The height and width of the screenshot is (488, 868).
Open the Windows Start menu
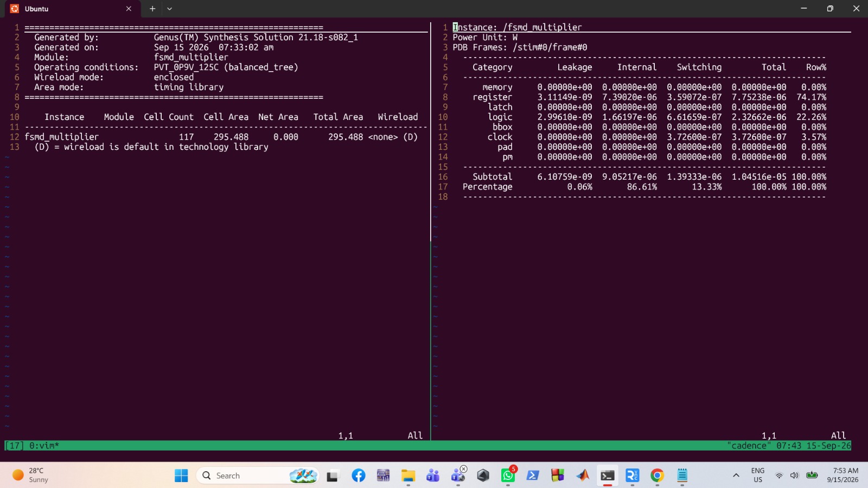coord(181,476)
